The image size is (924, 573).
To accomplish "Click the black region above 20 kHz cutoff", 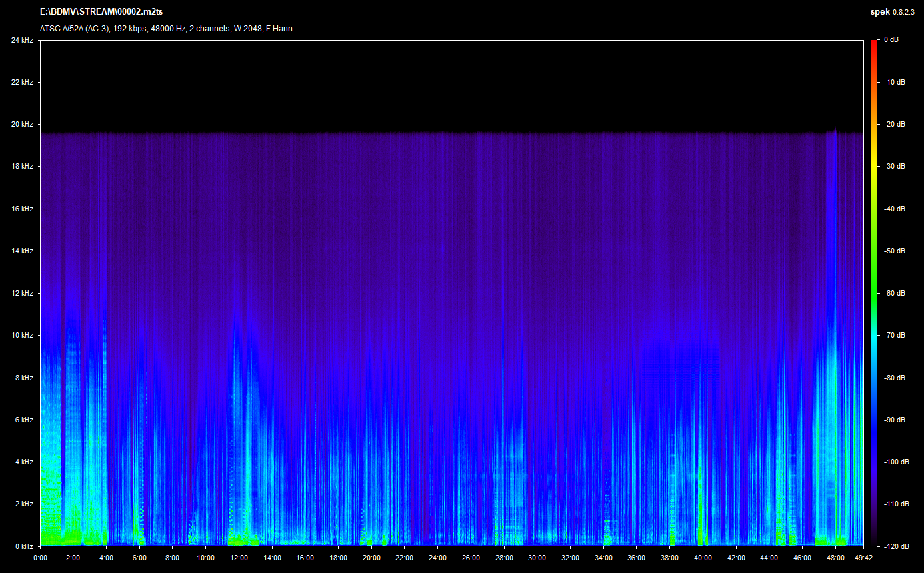I will tap(451, 85).
